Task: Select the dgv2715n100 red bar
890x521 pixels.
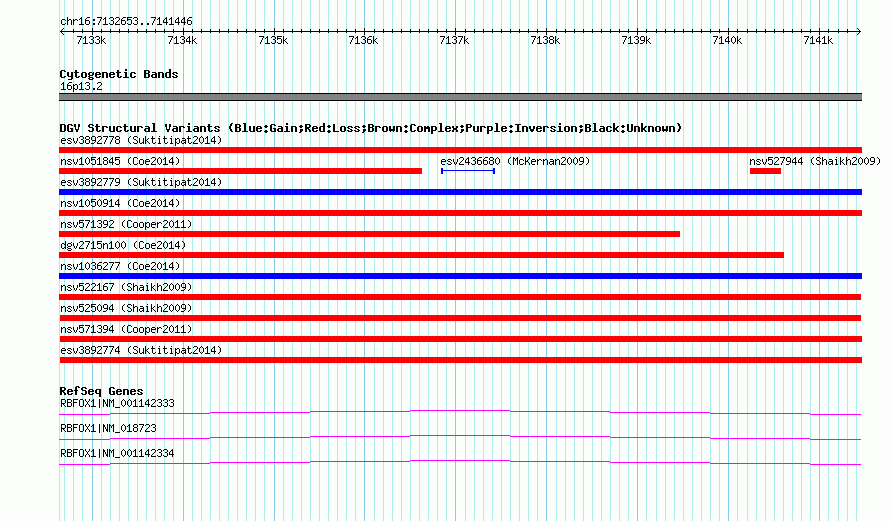Action: coord(422,255)
